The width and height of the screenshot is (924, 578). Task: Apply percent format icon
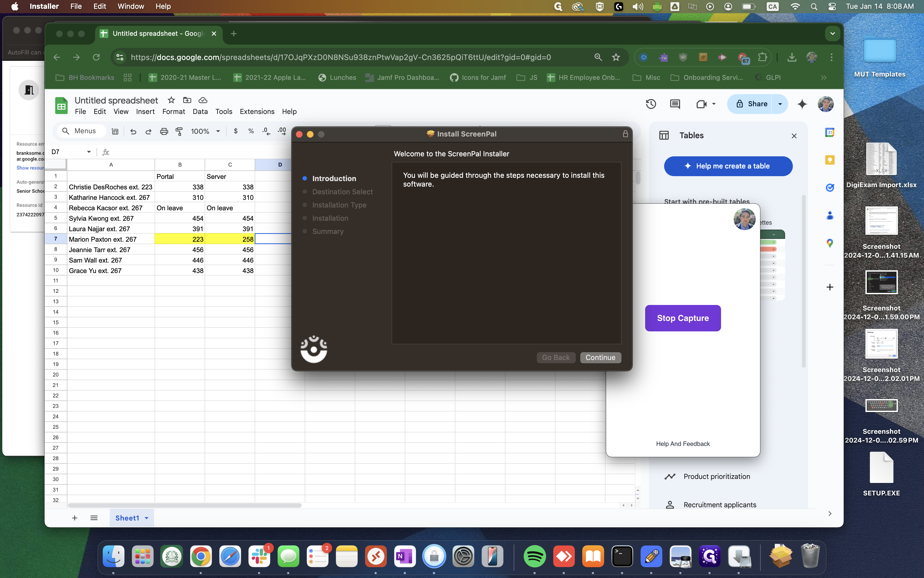pyautogui.click(x=251, y=131)
